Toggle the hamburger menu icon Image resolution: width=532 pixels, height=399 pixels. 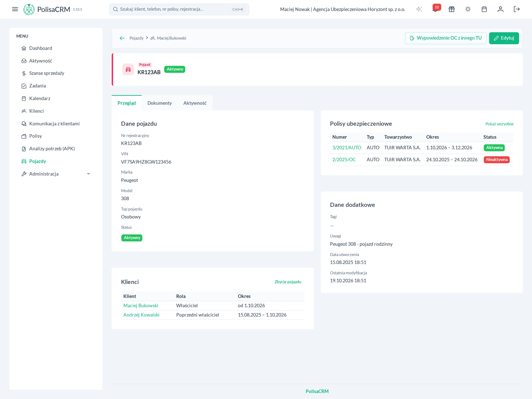click(x=15, y=9)
